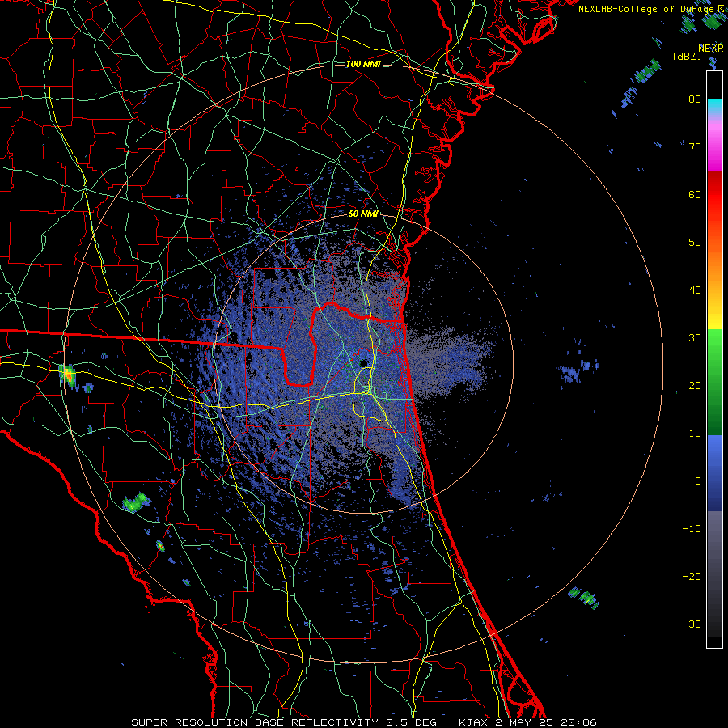The width and height of the screenshot is (728, 728).
Task: Select the 100 NMI range ring label
Action: pyautogui.click(x=363, y=64)
